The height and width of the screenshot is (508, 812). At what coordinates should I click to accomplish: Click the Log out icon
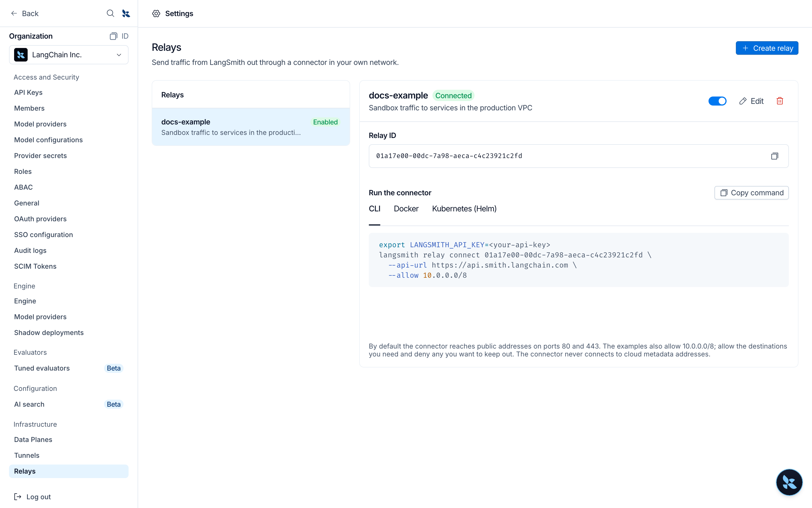(x=18, y=497)
